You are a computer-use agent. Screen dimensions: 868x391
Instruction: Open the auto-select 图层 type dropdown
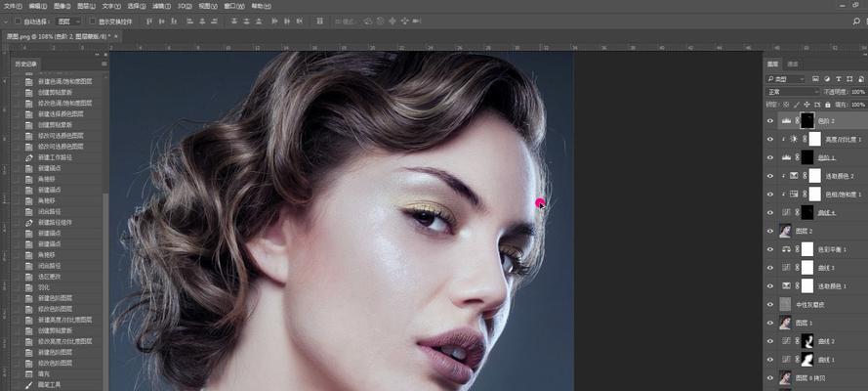point(69,22)
